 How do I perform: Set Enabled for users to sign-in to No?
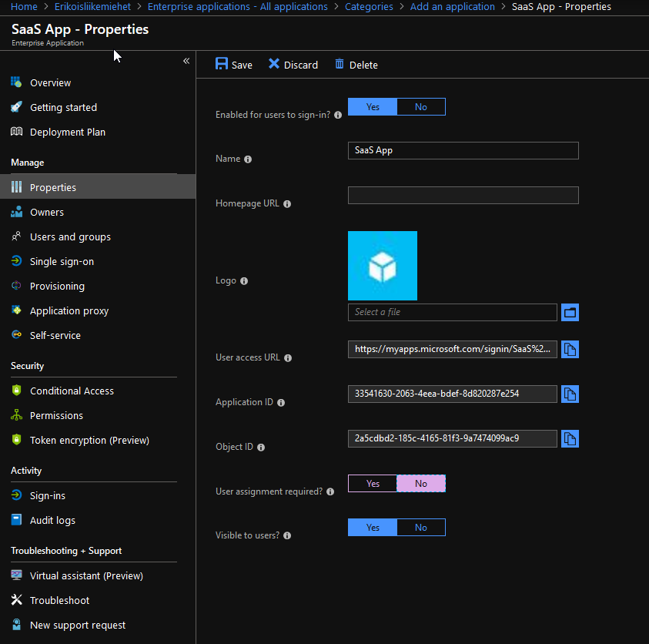point(421,107)
